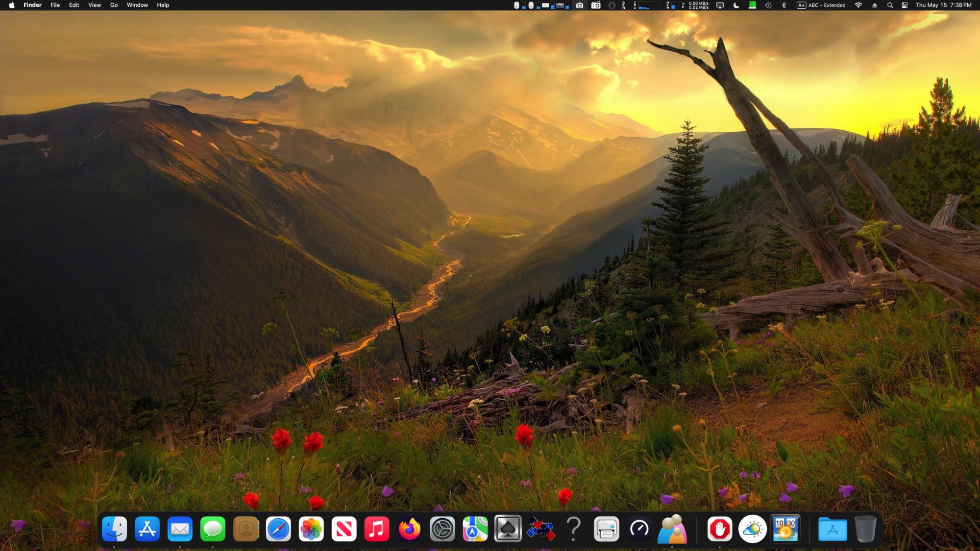Open Finder from the Dock

[x=114, y=529]
